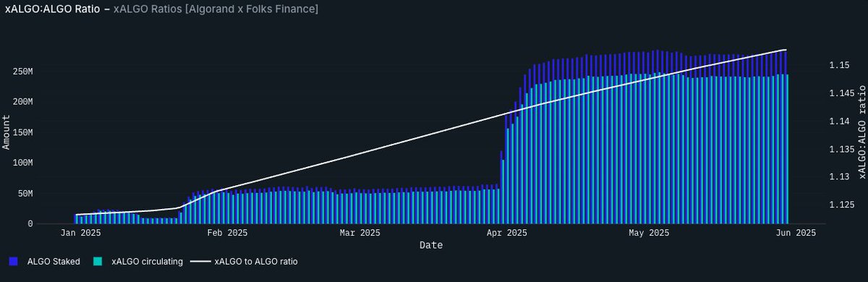Click the Jun 2025 x-axis label

796,233
